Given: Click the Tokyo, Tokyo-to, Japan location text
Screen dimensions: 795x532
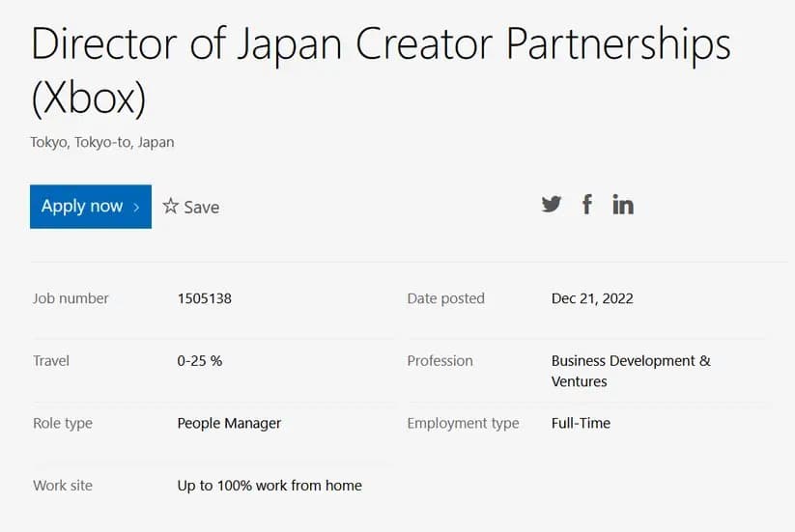Looking at the screenshot, I should [102, 142].
